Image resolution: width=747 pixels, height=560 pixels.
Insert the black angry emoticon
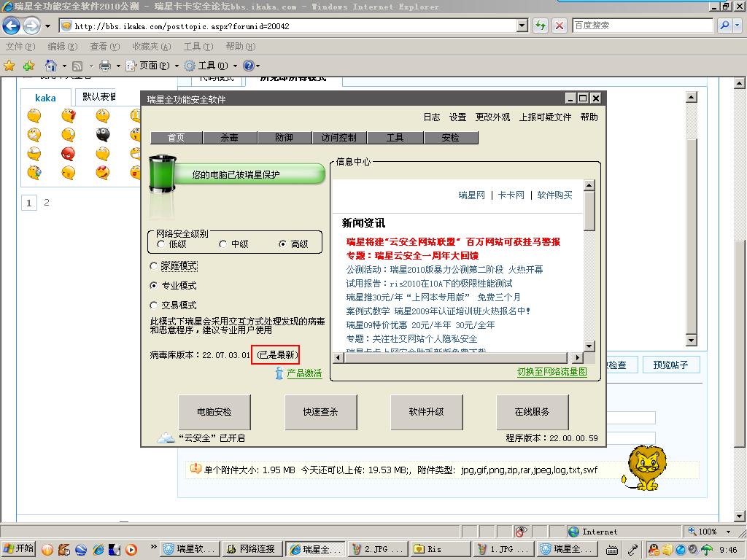[102, 135]
